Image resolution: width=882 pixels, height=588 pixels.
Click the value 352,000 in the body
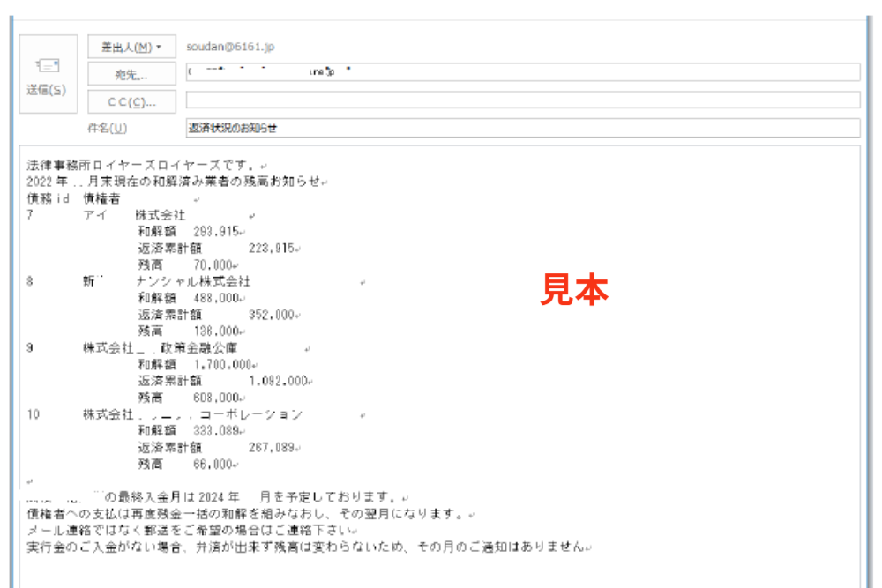[272, 315]
